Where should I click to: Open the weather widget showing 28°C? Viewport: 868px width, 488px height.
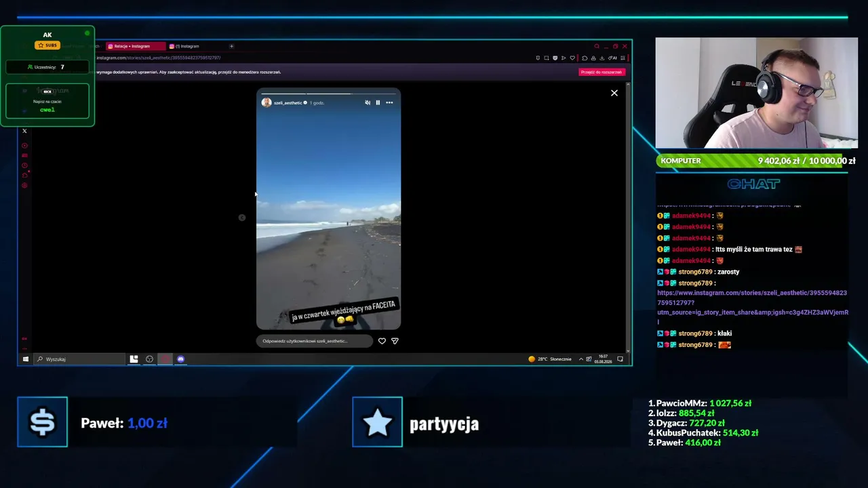550,359
